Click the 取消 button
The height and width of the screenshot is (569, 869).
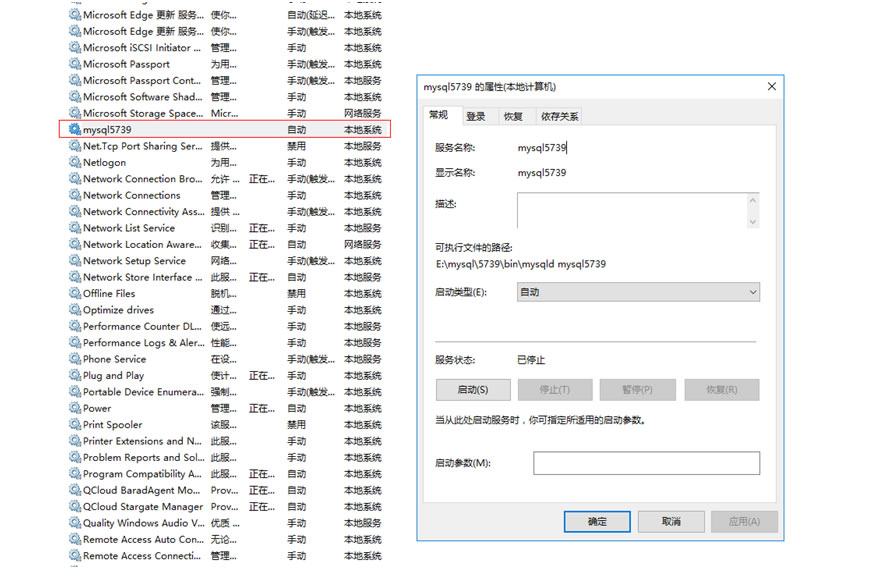click(671, 521)
